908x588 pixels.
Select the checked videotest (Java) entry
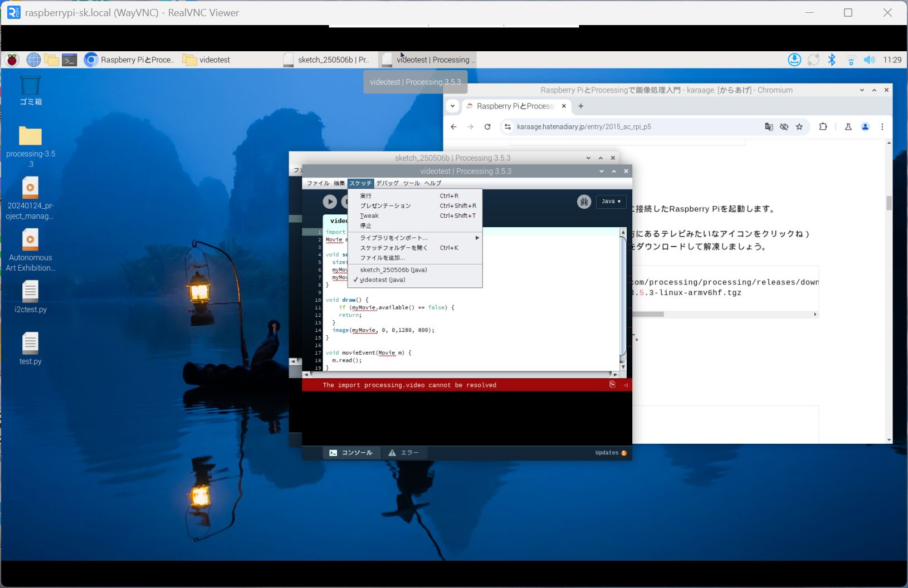pos(382,280)
